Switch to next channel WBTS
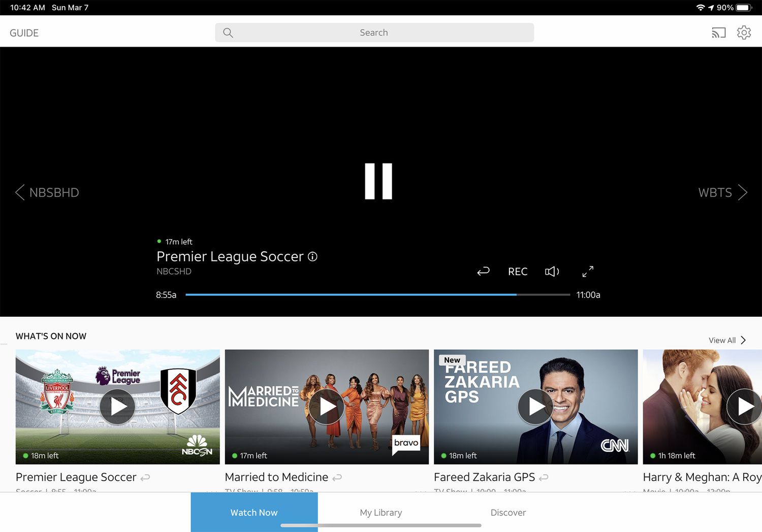The width and height of the screenshot is (762, 532). (722, 192)
